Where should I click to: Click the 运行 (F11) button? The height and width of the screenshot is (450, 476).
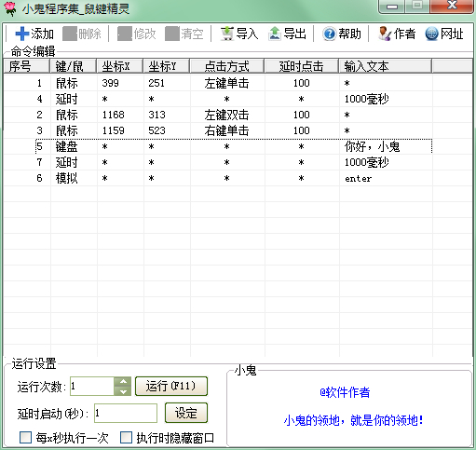coord(171,386)
